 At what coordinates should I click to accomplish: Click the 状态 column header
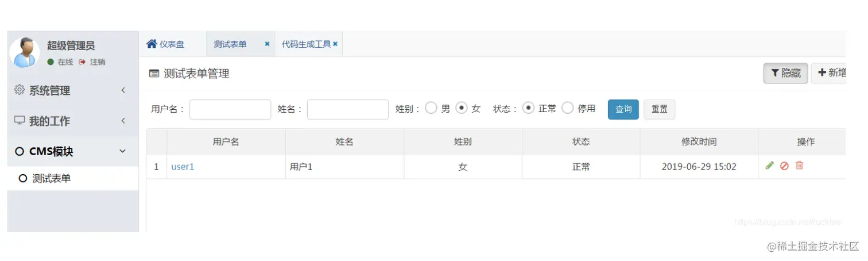click(x=581, y=141)
